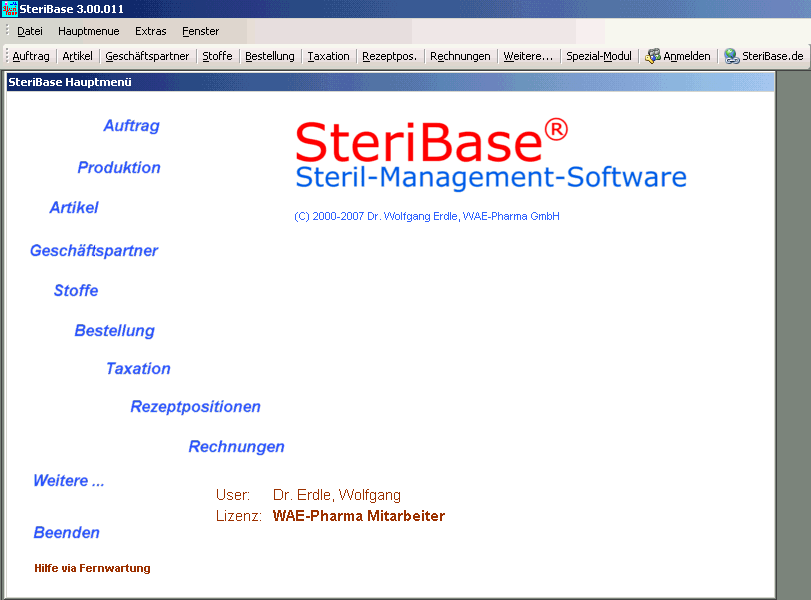The width and height of the screenshot is (811, 600).
Task: Click Hilfe via Fernwartung
Action: (92, 568)
